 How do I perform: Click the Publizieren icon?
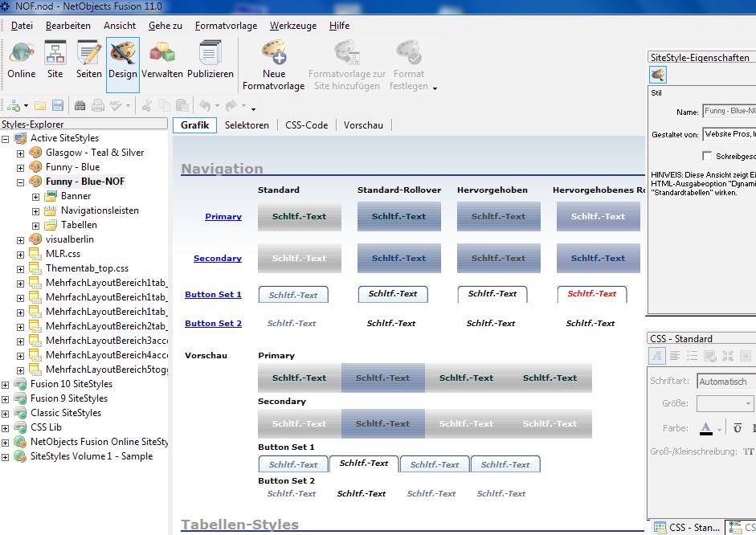tap(210, 60)
